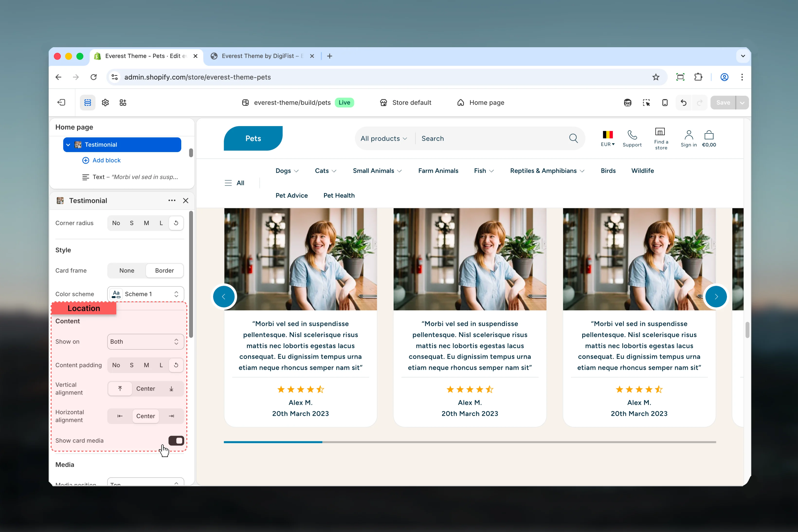Align content vertically to top
This screenshot has width=798, height=532.
(120, 388)
